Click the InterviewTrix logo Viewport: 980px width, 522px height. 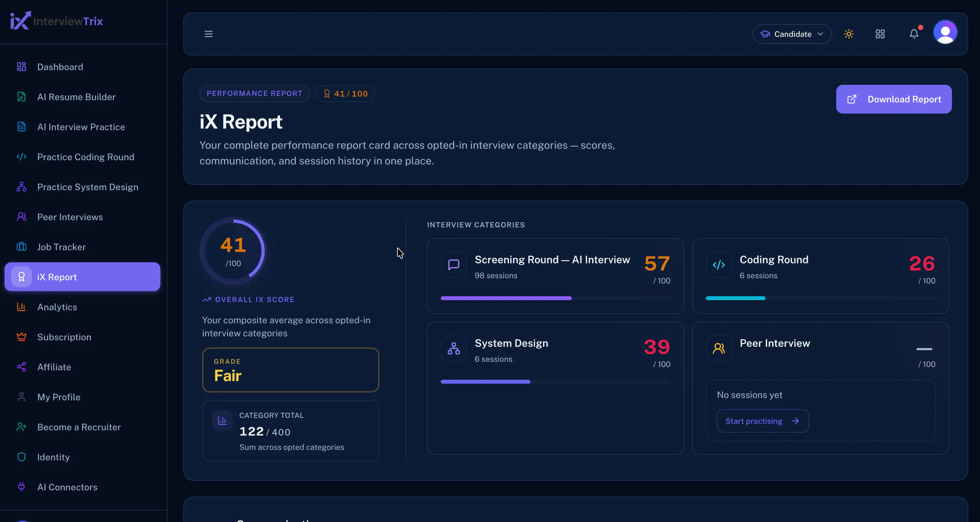point(56,21)
